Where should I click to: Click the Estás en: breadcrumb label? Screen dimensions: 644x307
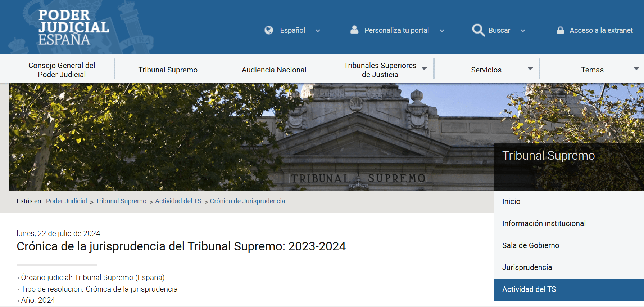pyautogui.click(x=30, y=201)
